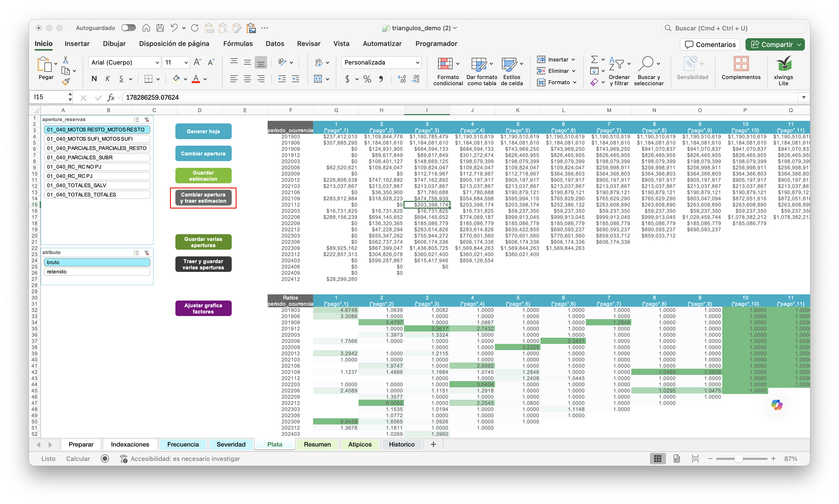Click the Save disk icon
This screenshot has height=504, width=839.
tap(160, 28)
